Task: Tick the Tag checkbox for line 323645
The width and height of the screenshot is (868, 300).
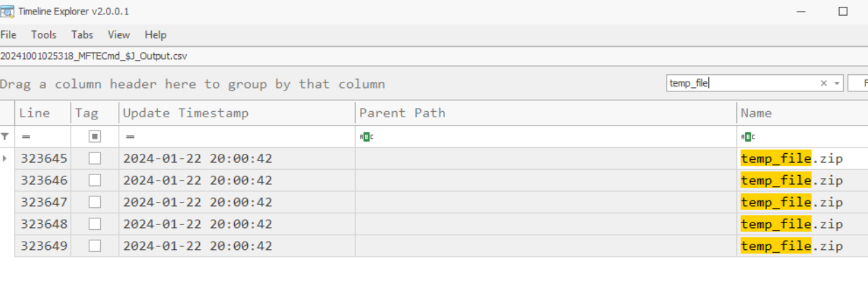Action: pos(95,159)
